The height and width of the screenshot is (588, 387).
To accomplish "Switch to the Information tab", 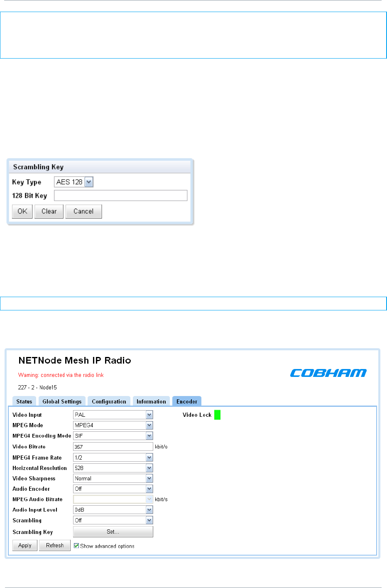I will click(151, 401).
